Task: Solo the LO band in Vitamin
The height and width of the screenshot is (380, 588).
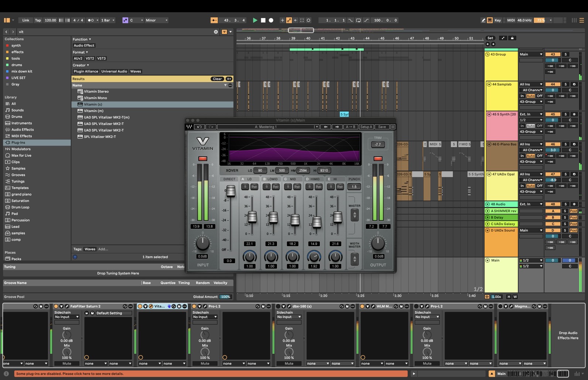Action: pos(245,187)
